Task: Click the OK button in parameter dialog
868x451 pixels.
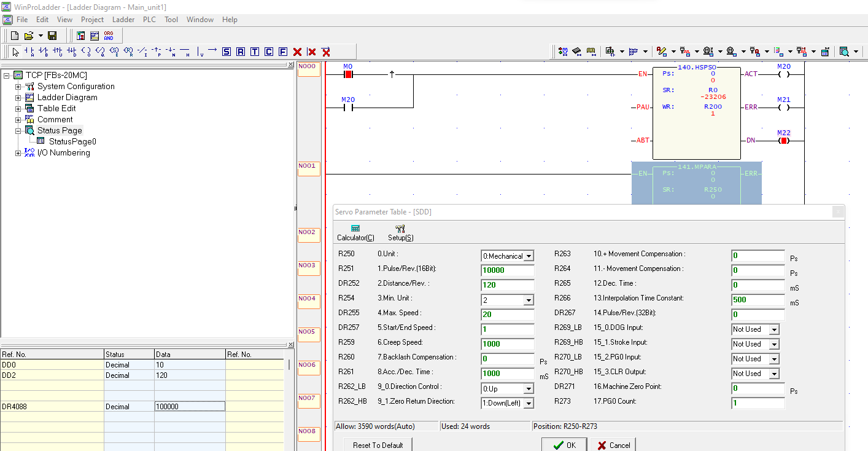Action: tap(564, 445)
